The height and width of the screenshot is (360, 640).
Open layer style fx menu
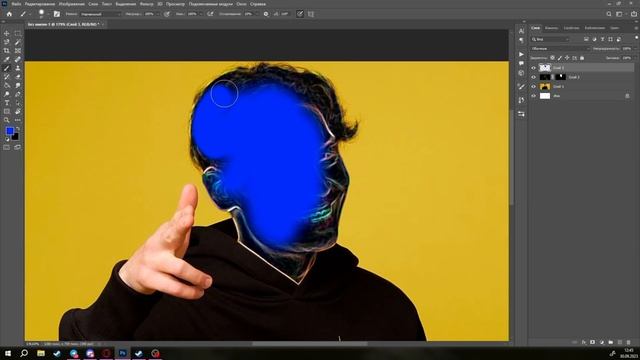[x=584, y=342]
